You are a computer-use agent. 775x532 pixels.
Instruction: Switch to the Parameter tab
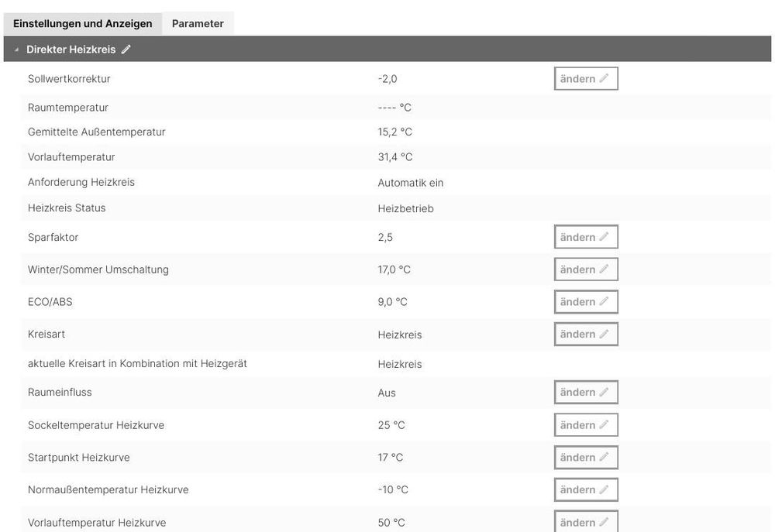click(198, 24)
